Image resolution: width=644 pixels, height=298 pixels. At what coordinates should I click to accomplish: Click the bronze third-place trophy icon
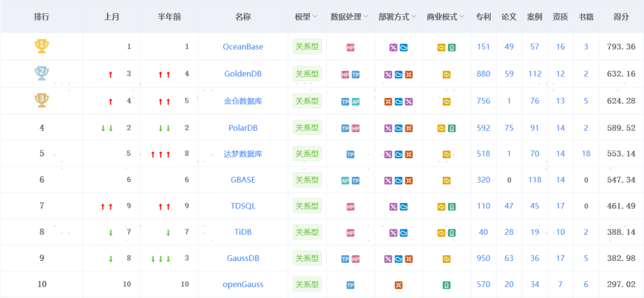[x=42, y=101]
